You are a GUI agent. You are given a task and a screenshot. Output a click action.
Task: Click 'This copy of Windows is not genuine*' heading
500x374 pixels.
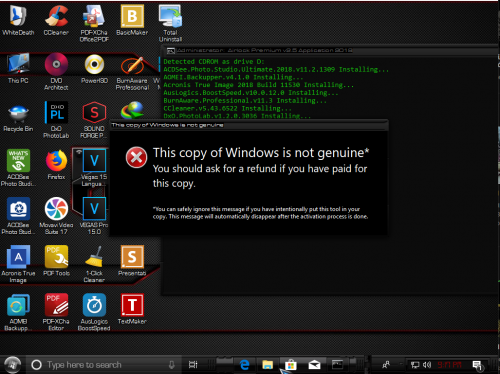click(261, 153)
